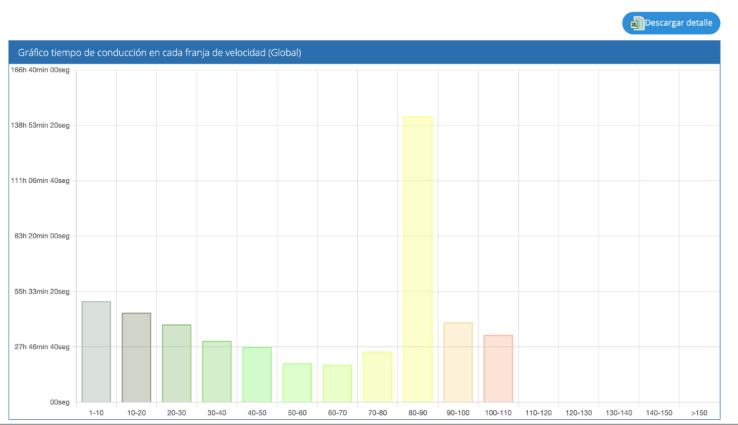Viewport: 738px width, 425px height.
Task: Click the >150 x-axis label
Action: point(699,412)
